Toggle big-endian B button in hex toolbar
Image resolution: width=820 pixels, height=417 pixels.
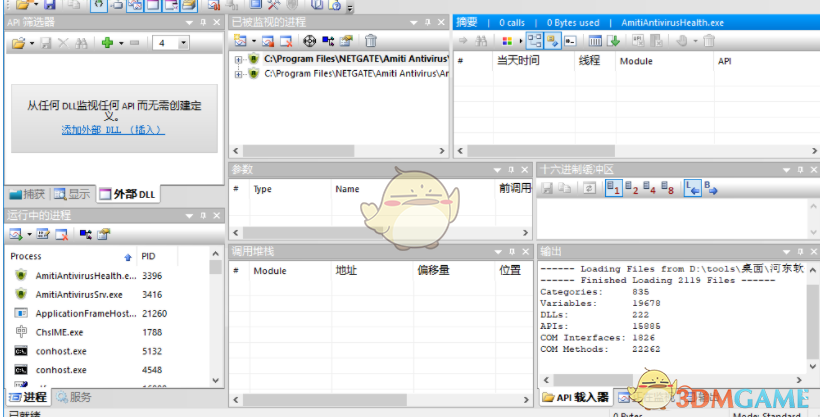(710, 188)
